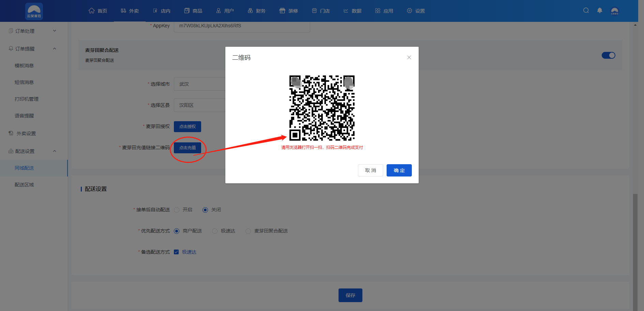Screen dimensions: 644x311
Task: Open the 财务 top navigation tab
Action: click(257, 11)
